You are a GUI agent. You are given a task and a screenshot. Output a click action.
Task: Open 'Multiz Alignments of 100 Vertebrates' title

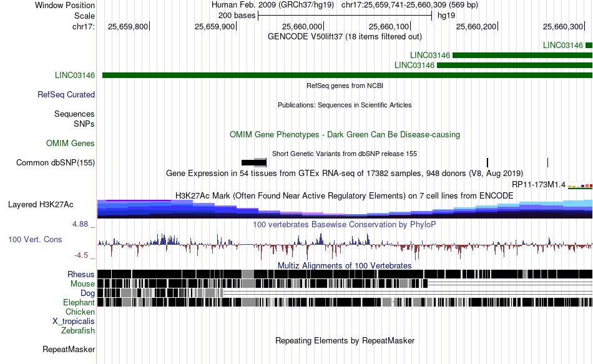[345, 265]
